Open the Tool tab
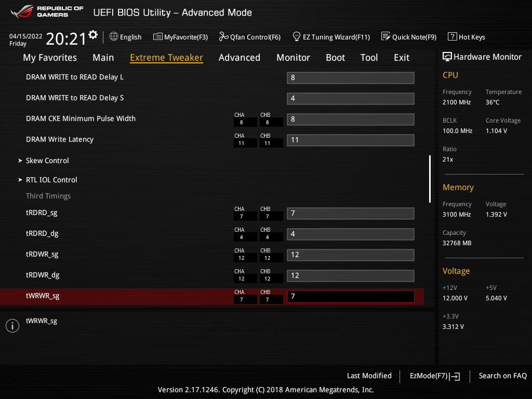 coord(369,58)
